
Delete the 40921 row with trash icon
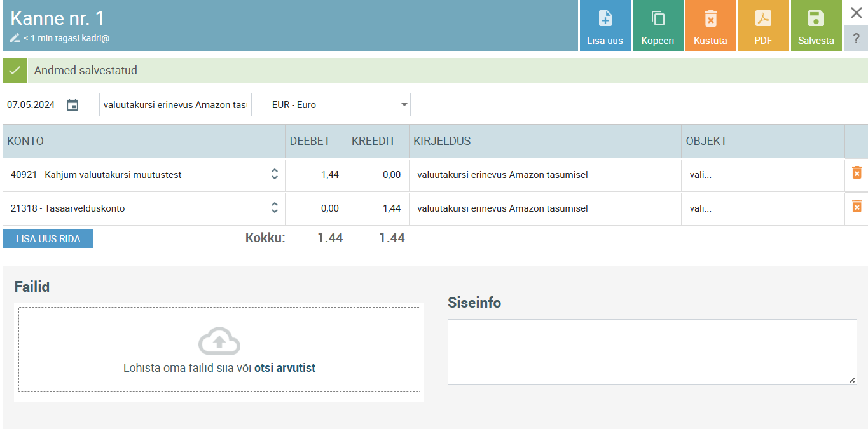click(x=857, y=172)
